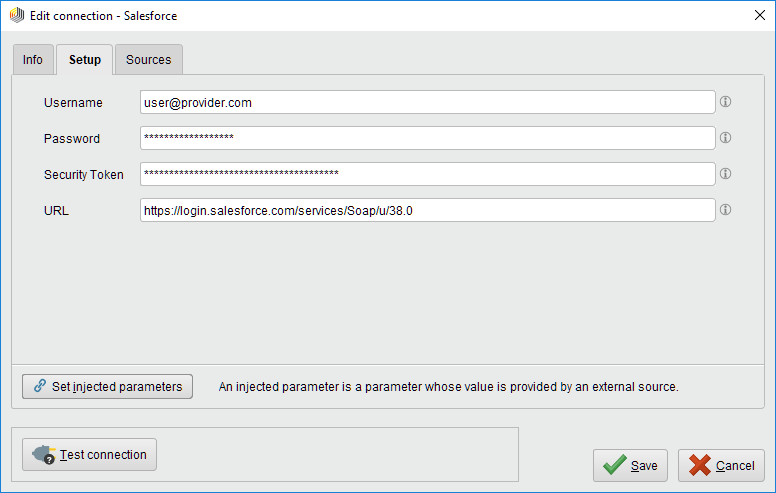Screen dimensions: 776x493
Task: Click the info icon beside Username field
Action: (x=726, y=102)
